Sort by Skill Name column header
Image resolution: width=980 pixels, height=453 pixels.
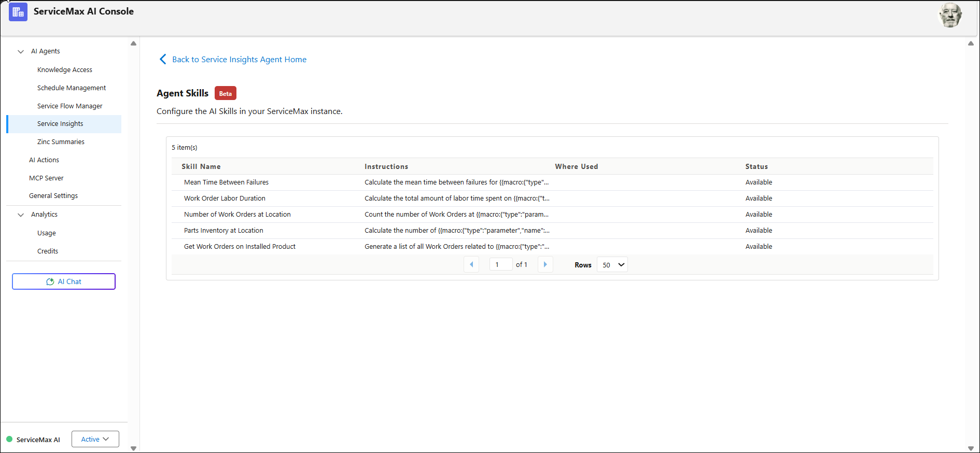(x=201, y=166)
